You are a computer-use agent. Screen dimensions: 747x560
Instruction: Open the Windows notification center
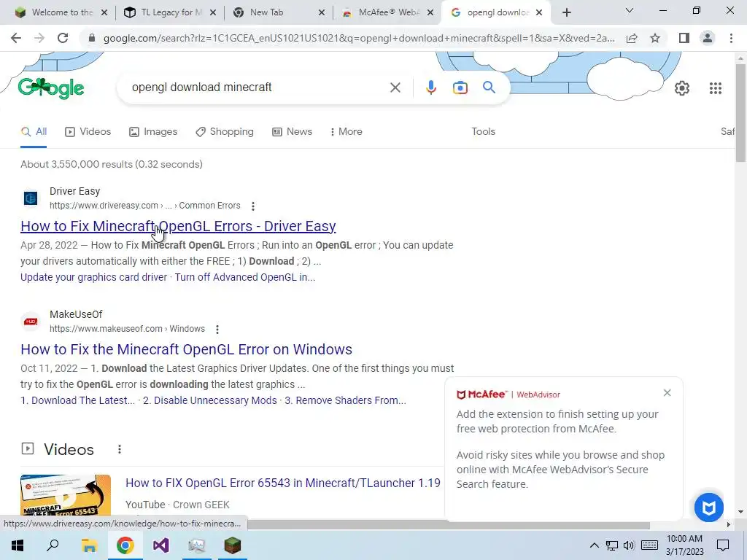tap(723, 545)
